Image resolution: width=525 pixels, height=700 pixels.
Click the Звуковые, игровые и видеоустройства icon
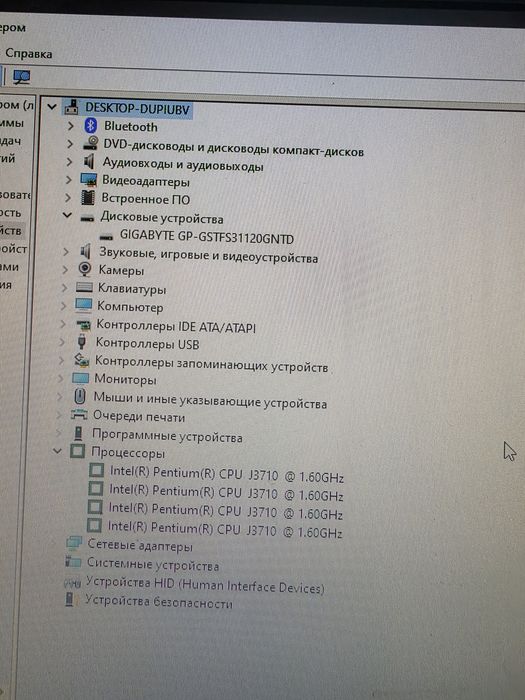tap(85, 251)
